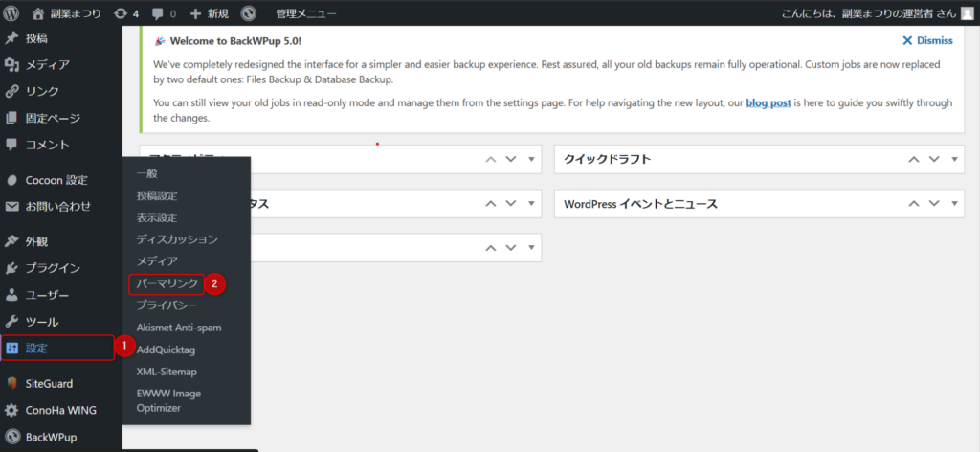
Task: Dismiss the BackWPup 5.0 welcome notice
Action: 927,40
